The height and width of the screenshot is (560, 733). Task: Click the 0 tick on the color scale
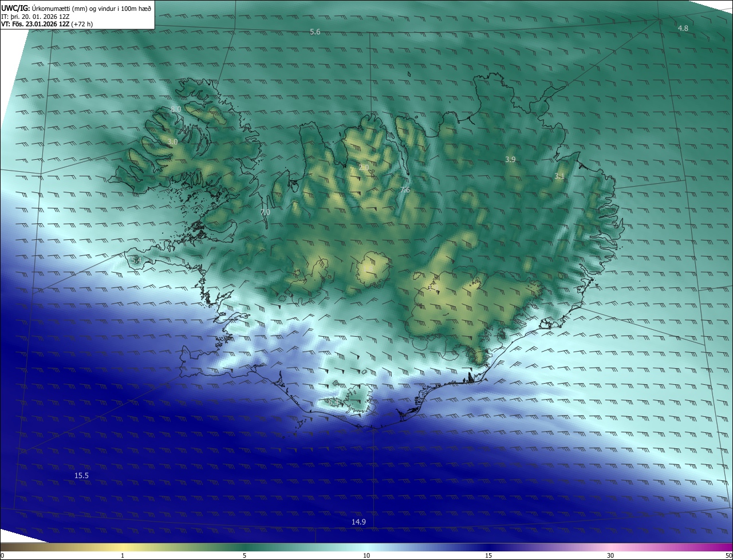[x=2, y=555]
